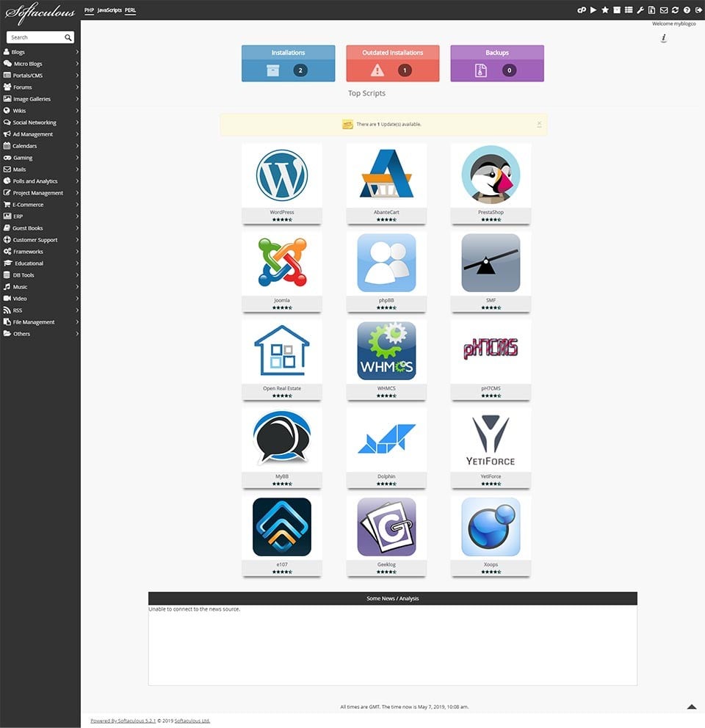This screenshot has width=705, height=728.
Task: Click the logout icon at top right
Action: click(x=697, y=10)
